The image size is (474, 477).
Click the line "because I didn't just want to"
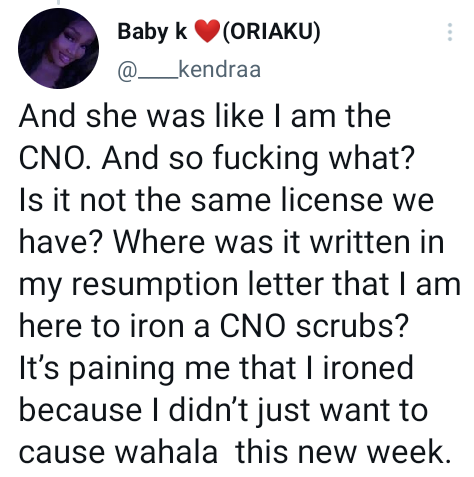point(223,410)
